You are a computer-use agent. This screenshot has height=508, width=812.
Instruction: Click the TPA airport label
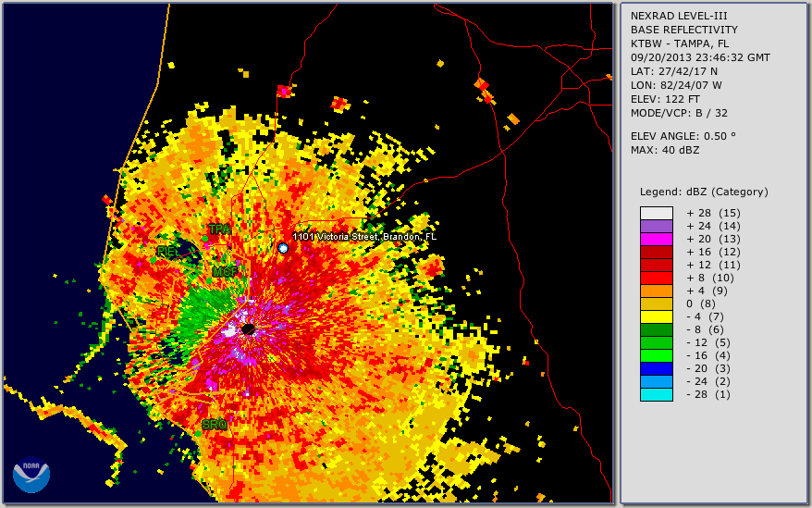point(219,229)
